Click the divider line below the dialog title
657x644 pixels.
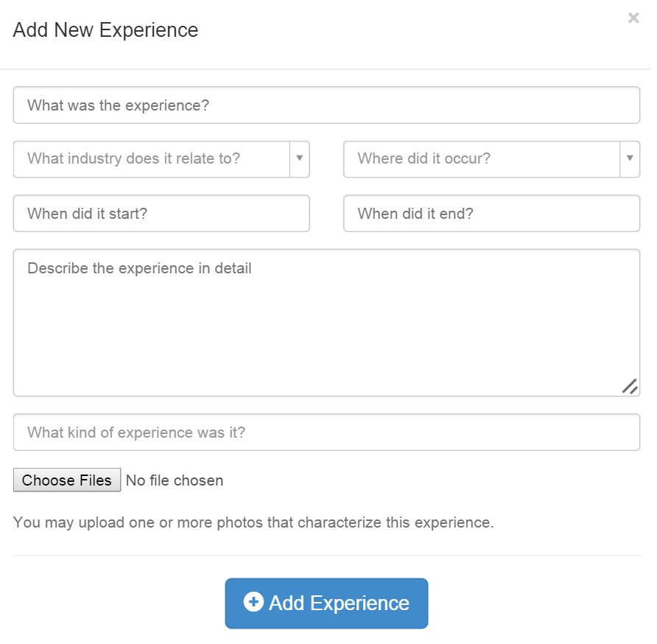(x=326, y=69)
